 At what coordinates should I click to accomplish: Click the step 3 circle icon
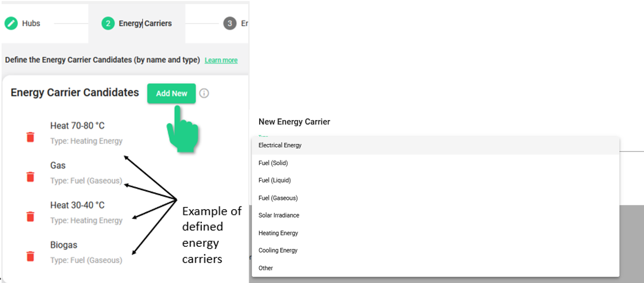coord(230,24)
